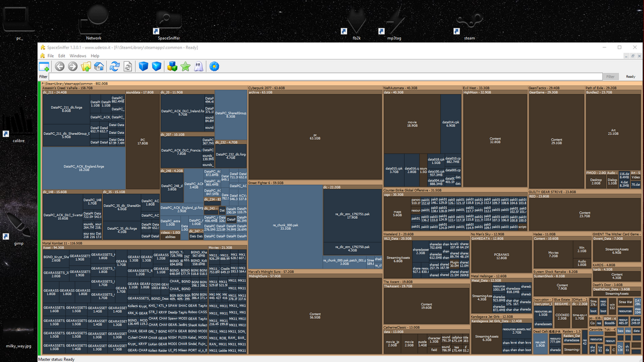Select the Street Fighter 6 - 59.5GB header
This screenshot has width=644, height=362.
coord(315,183)
